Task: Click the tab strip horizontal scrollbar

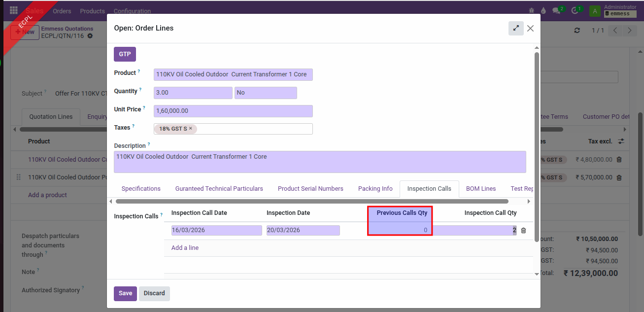Action: 311,201
